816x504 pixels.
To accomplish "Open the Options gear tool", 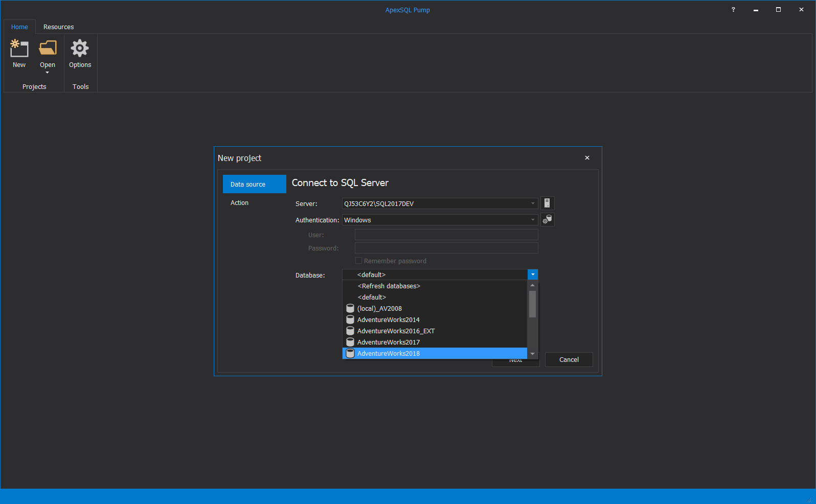I will click(80, 54).
